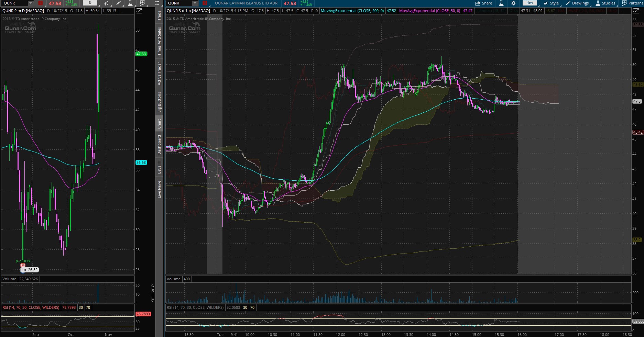The width and height of the screenshot is (644, 337).
Task: Open symbol dropdown arrow in right chart
Action: click(195, 3)
